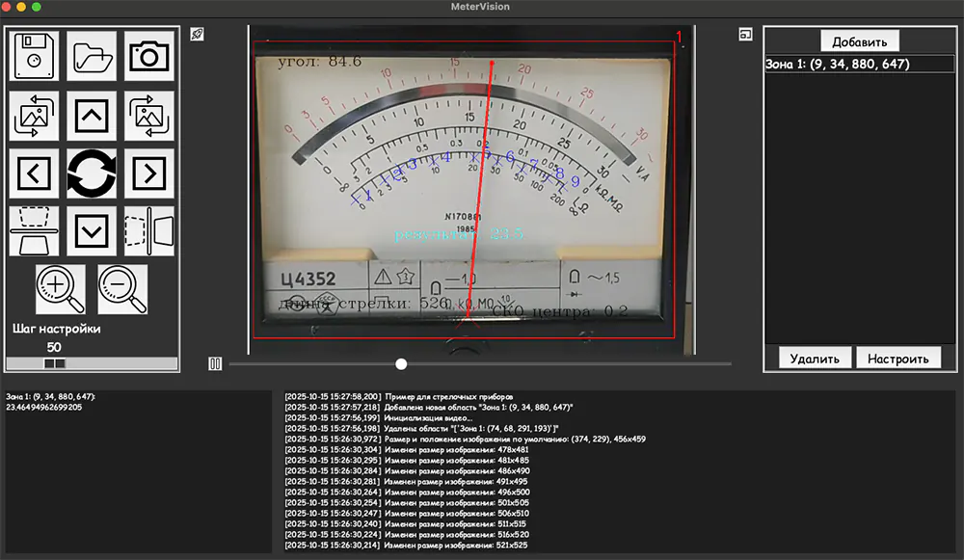This screenshot has height=560, width=964.
Task: Click the Добавить button
Action: (x=860, y=41)
